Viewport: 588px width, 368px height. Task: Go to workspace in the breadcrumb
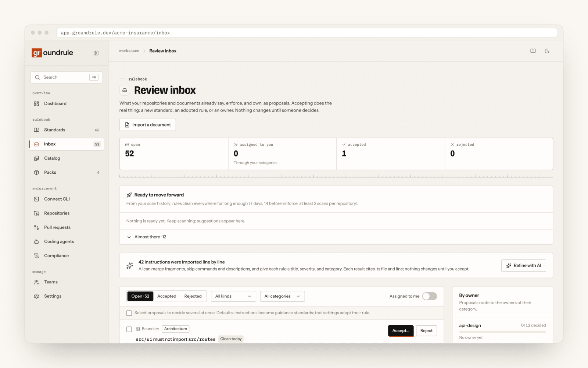pyautogui.click(x=129, y=51)
